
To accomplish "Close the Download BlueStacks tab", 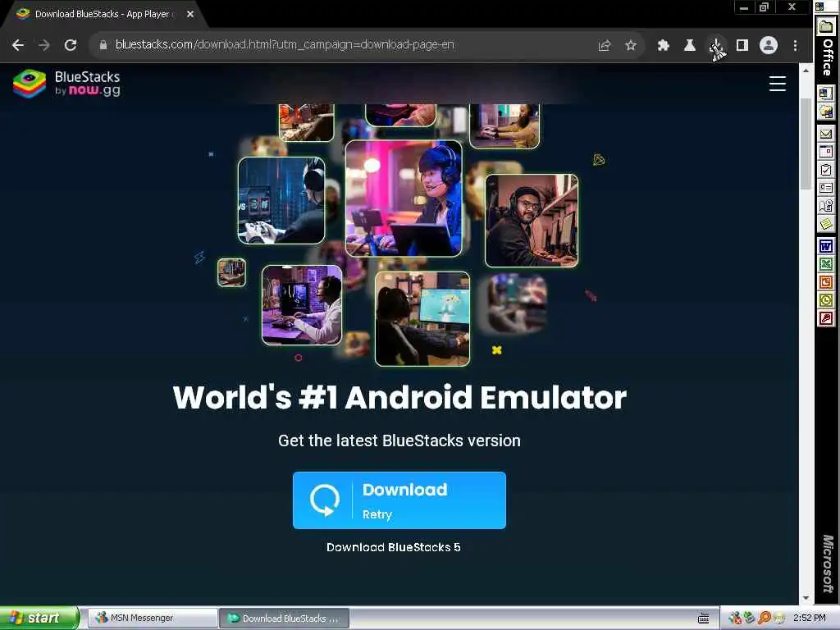I will [x=190, y=14].
